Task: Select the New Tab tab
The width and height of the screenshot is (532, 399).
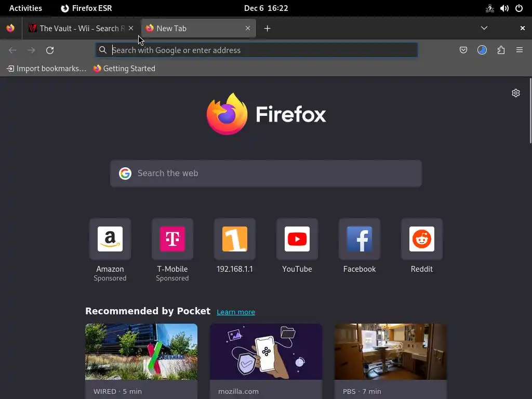Action: point(198,28)
